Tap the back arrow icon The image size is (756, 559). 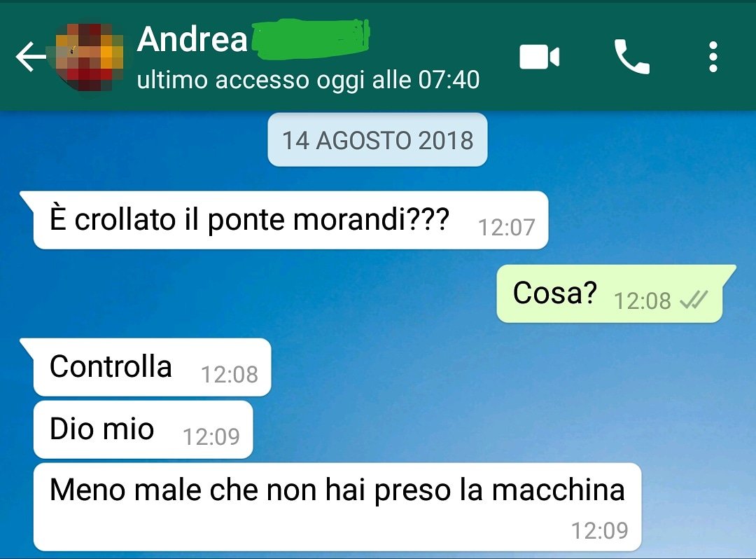pos(30,57)
